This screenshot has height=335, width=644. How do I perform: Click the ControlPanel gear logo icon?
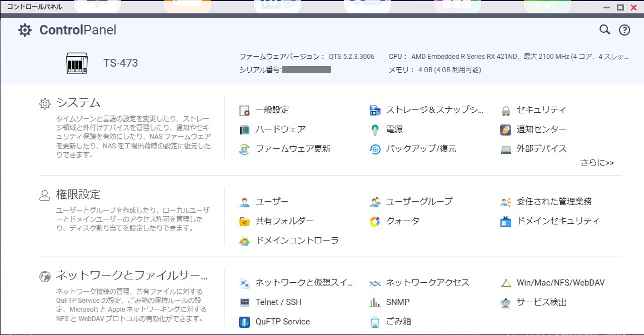(x=24, y=30)
